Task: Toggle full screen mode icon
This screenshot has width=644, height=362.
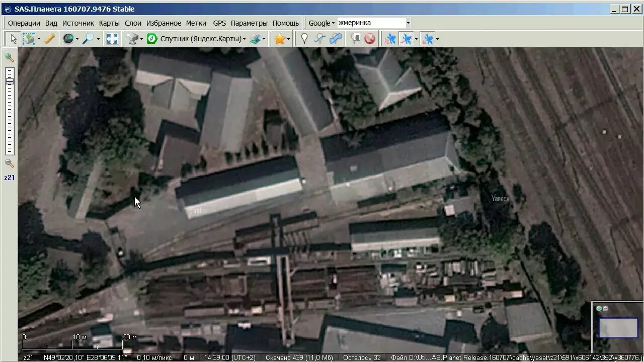Action: (x=112, y=39)
